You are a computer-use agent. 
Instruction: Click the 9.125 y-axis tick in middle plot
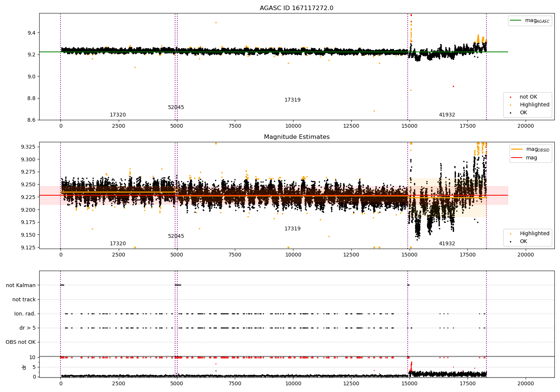(x=28, y=248)
